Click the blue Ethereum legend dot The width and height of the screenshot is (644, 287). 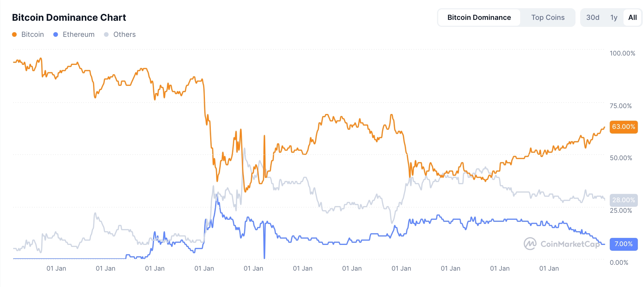click(x=56, y=34)
